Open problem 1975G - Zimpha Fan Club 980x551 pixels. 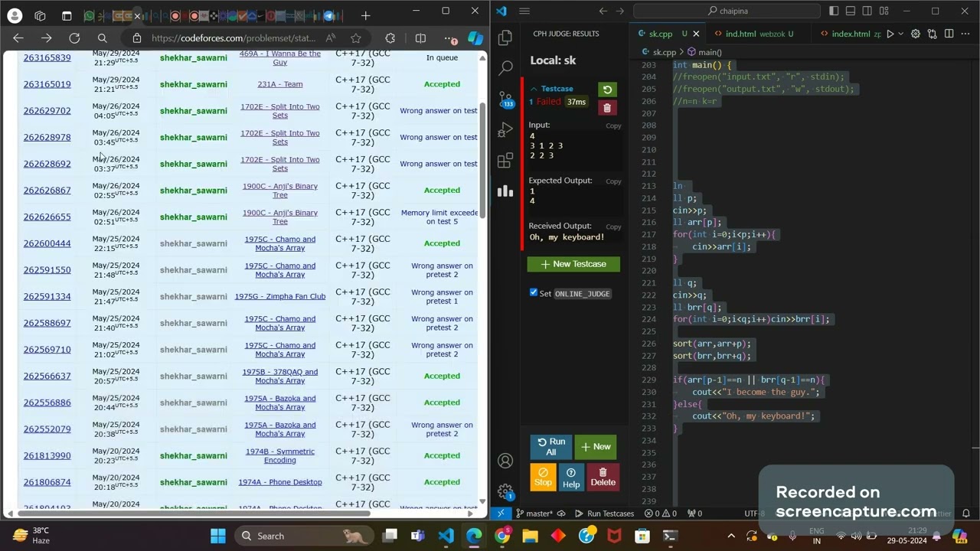280,296
